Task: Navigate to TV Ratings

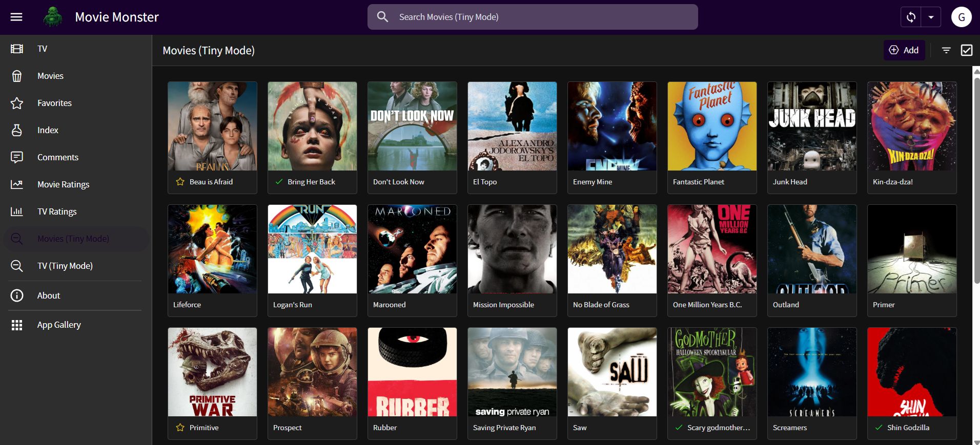Action: 75,211
